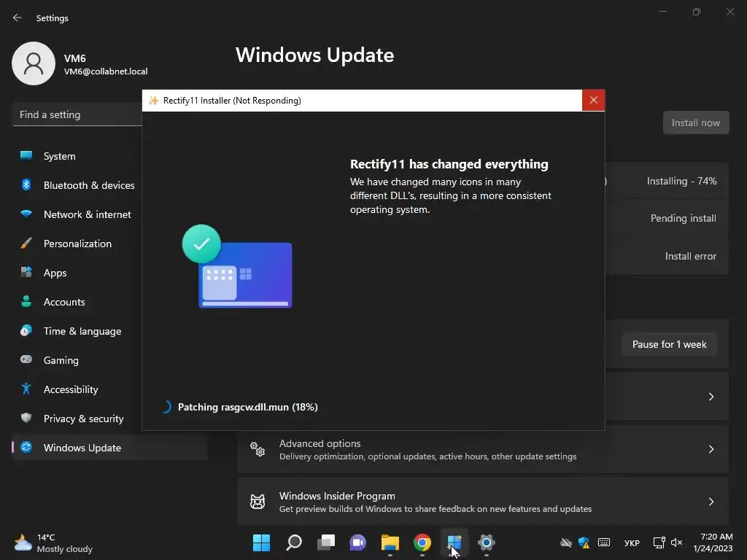Click the Rectify11 has changed everything heading
The image size is (747, 560).
click(449, 164)
